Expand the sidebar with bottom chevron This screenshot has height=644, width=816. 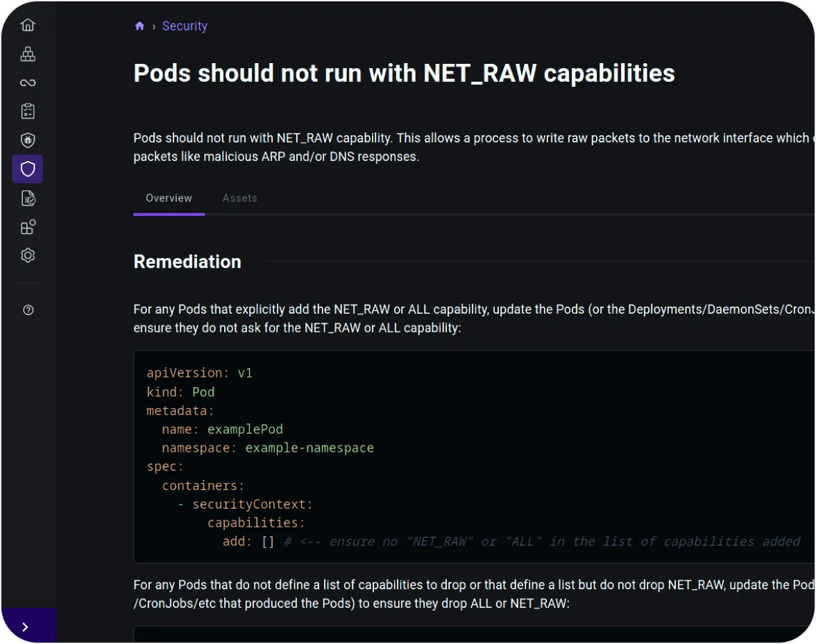26,627
